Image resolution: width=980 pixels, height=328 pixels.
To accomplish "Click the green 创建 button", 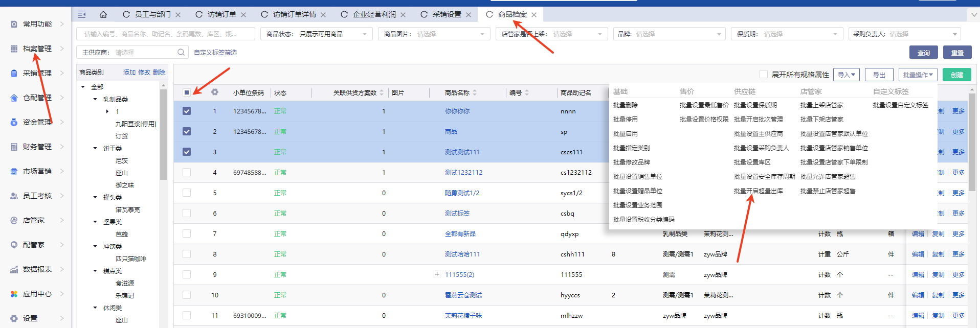I will tap(956, 75).
